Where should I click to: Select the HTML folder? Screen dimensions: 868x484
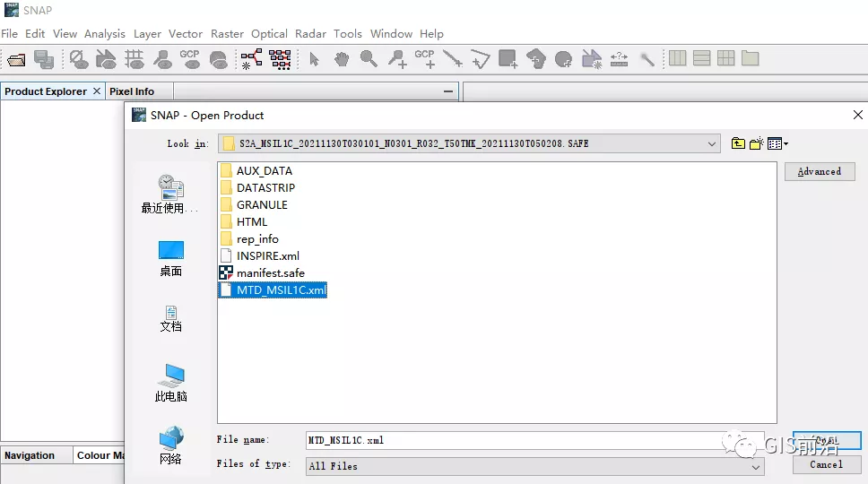click(x=244, y=221)
